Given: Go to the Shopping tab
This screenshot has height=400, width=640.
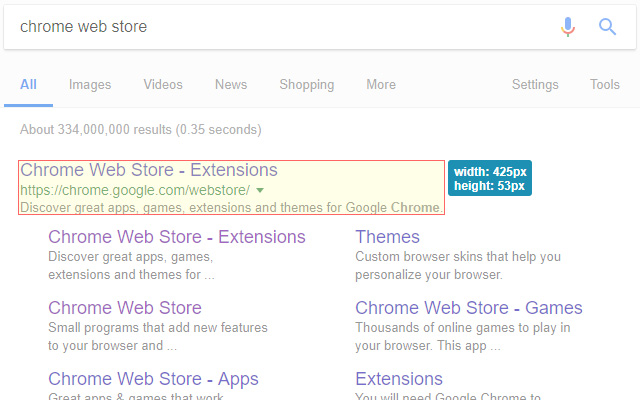Looking at the screenshot, I should pyautogui.click(x=307, y=85).
